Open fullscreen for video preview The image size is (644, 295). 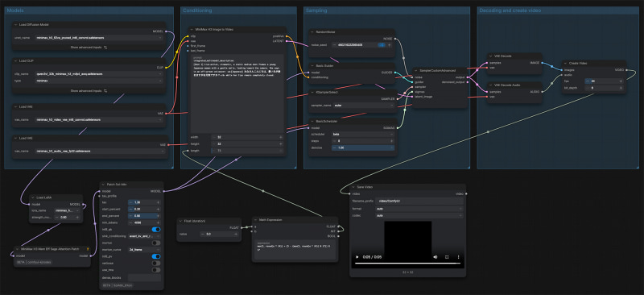tap(447, 257)
